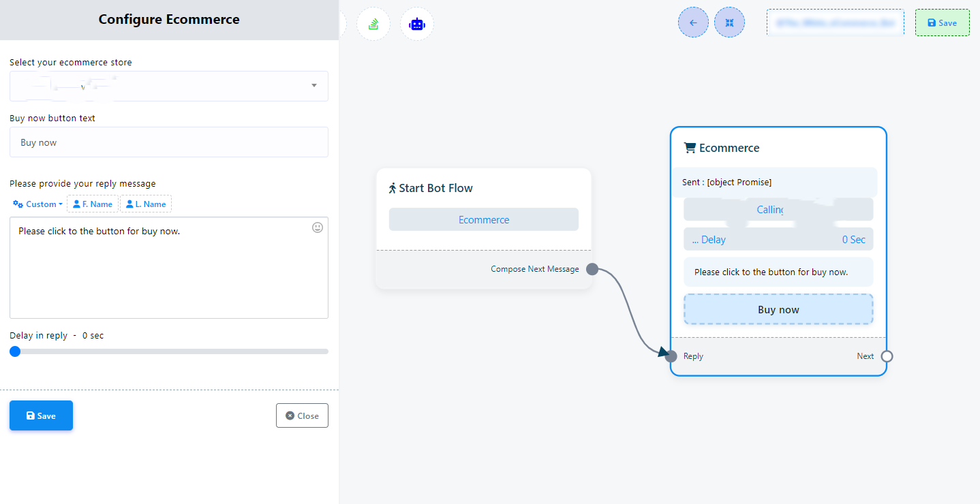Click the blue Save button in panel
The height and width of the screenshot is (504, 980).
pyautogui.click(x=41, y=415)
